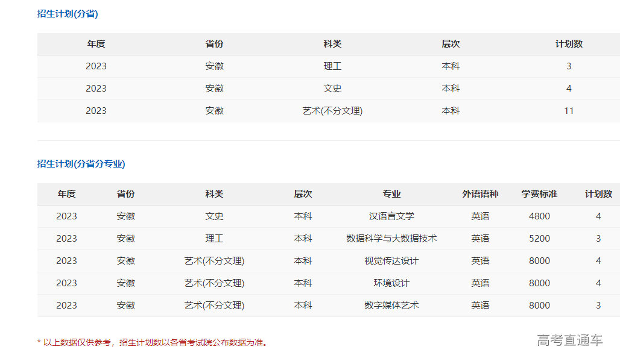This screenshot has width=620, height=364.
Task: Click the 省份 column header in first table
Action: (x=214, y=43)
